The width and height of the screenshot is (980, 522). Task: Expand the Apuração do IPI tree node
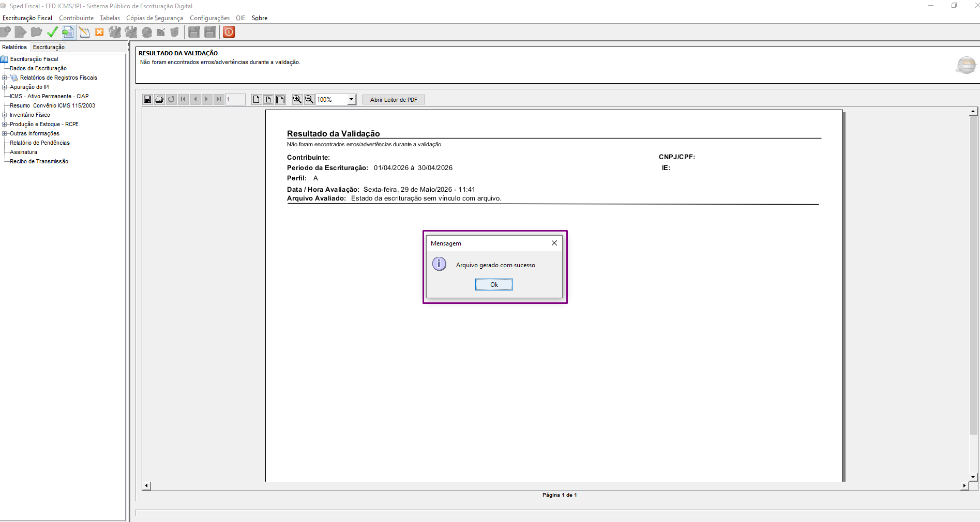5,87
